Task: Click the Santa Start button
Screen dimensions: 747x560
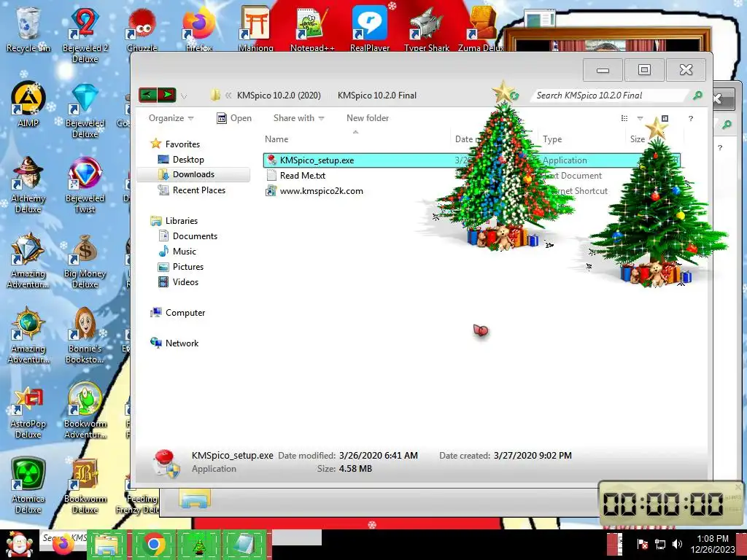Action: click(x=18, y=545)
